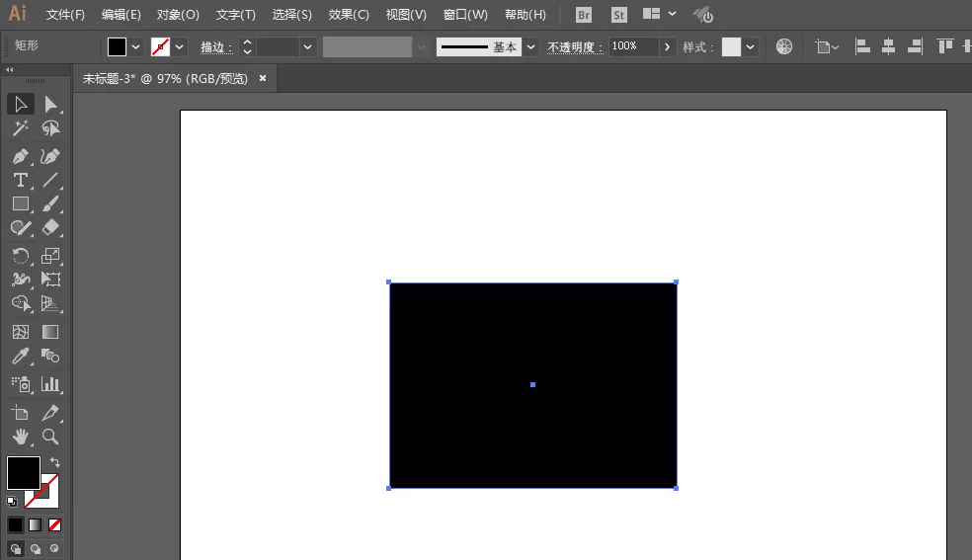Pick the Paintbrush tool
The height and width of the screenshot is (560, 972).
[x=50, y=203]
